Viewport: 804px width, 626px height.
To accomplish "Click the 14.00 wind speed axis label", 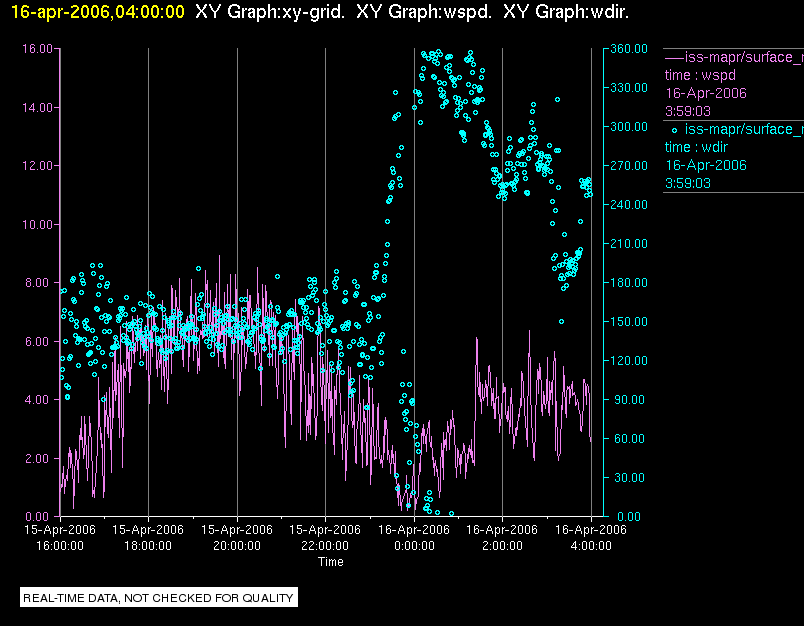I will [x=37, y=108].
